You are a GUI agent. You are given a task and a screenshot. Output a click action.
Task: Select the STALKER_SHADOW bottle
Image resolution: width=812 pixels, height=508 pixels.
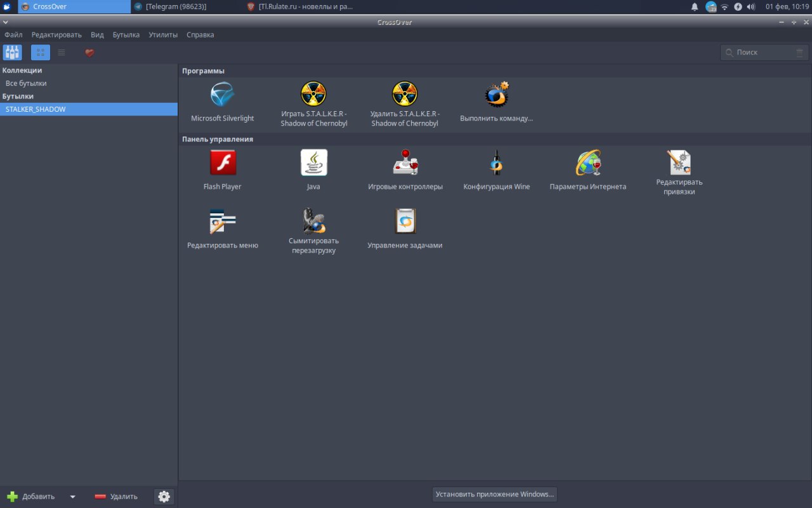[x=89, y=109]
